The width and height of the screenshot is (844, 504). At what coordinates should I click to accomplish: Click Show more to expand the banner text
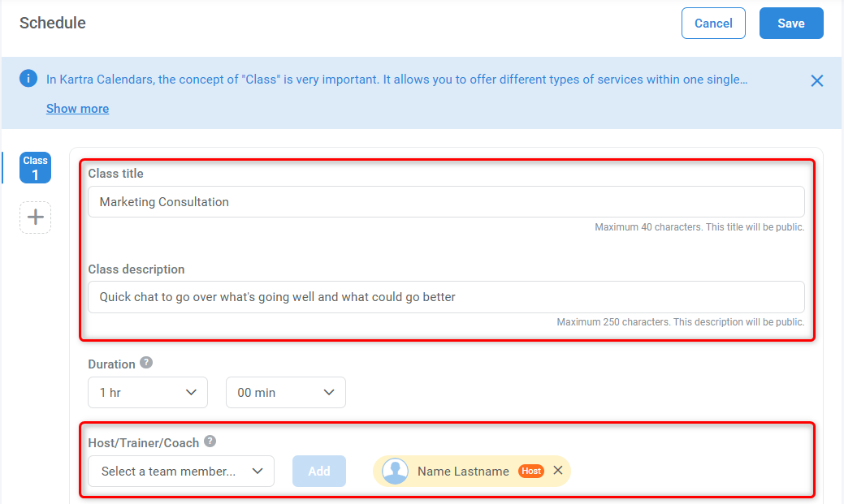point(77,108)
